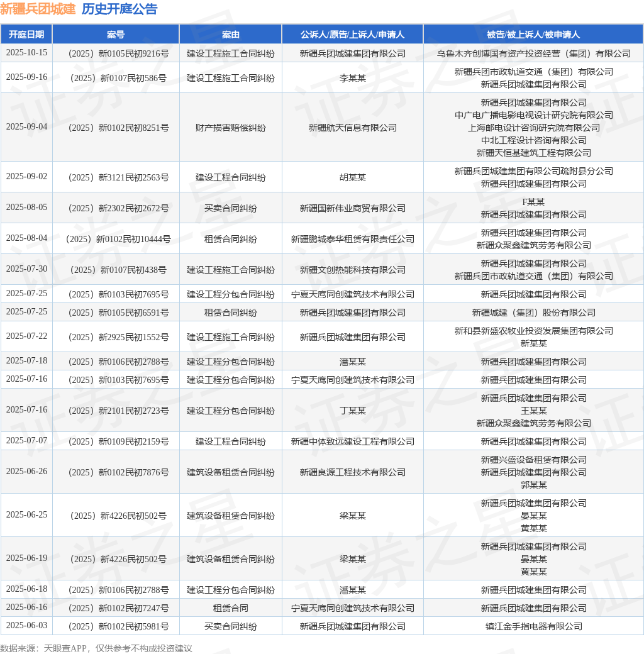Viewport: 644px width, 654px height.
Task: Click defendant 新疆兵团城建集团有限公司疏附县分公司
Action: (x=533, y=171)
